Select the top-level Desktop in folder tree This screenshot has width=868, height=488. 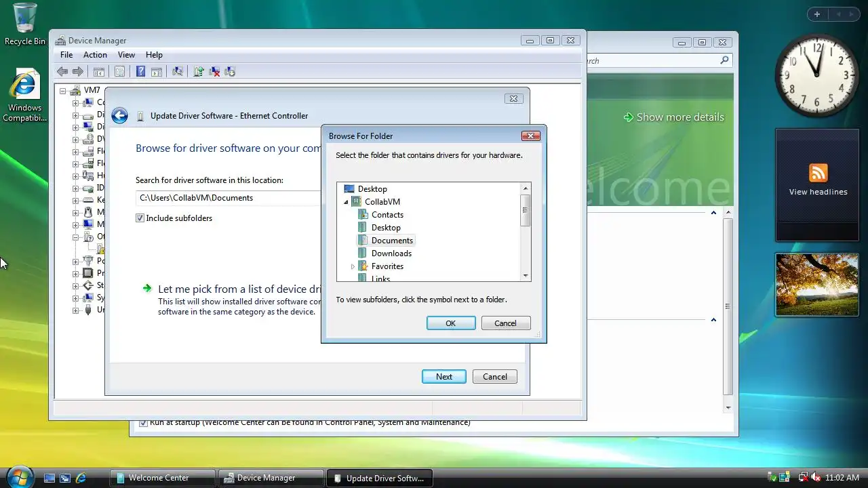pos(372,189)
